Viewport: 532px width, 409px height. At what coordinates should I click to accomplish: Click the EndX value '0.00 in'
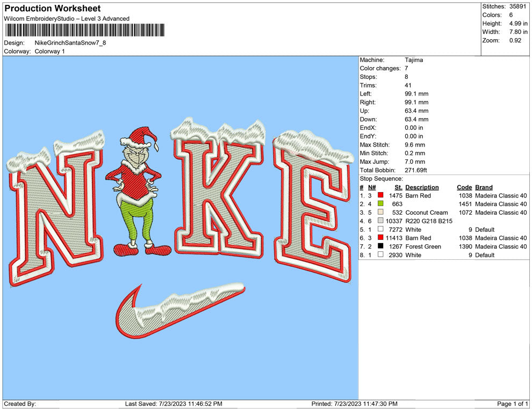click(x=414, y=128)
